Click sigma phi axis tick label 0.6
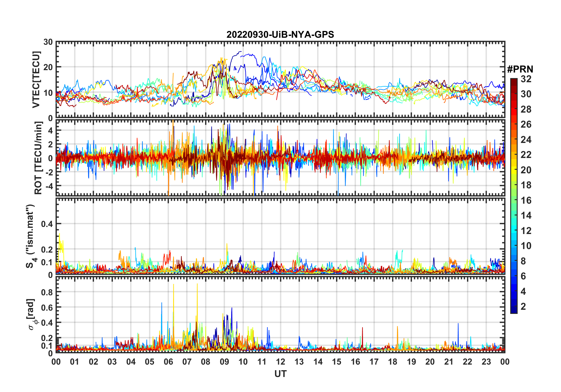The height and width of the screenshot is (392, 561). click(47, 307)
